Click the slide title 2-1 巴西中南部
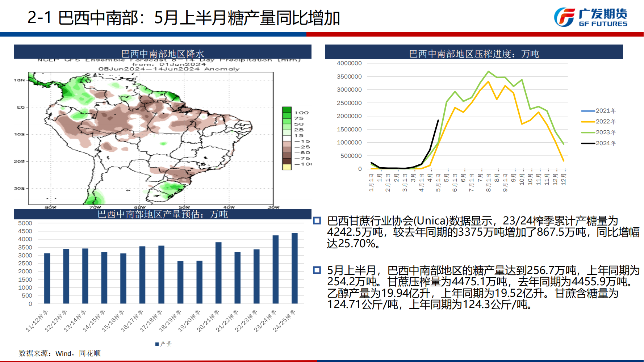This screenshot has width=644, height=362. pos(183,18)
